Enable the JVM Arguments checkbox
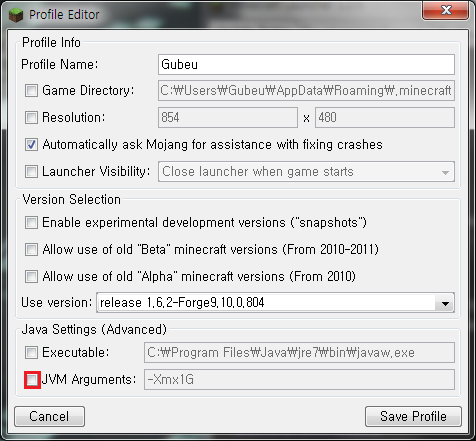 [x=32, y=380]
